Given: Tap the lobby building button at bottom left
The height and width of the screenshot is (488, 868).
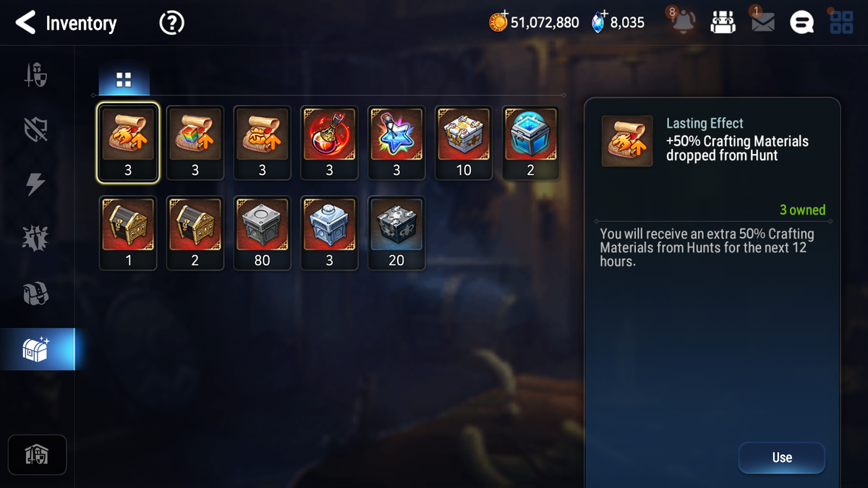Looking at the screenshot, I should point(37,455).
